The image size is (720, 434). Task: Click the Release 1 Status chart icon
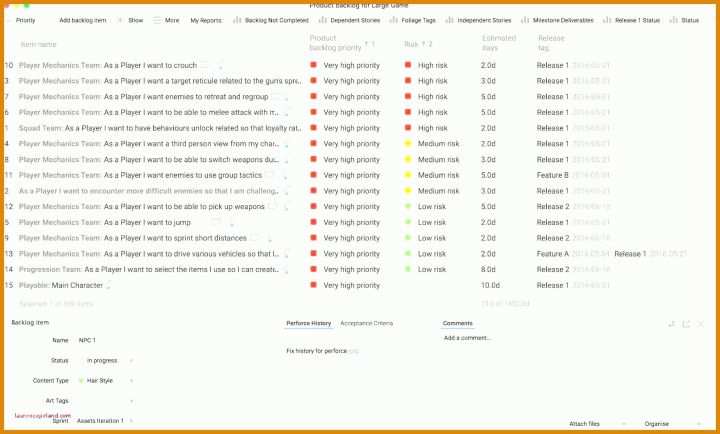(607, 20)
